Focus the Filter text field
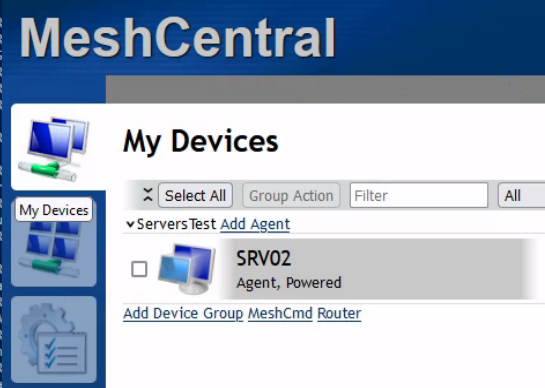545x388 pixels. 419,195
